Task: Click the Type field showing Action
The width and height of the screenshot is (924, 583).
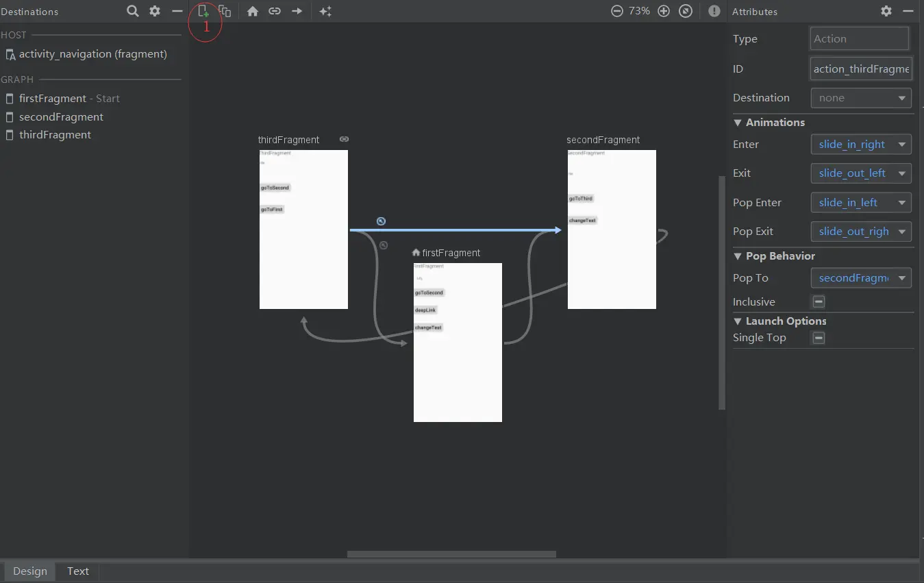Action: pos(860,39)
